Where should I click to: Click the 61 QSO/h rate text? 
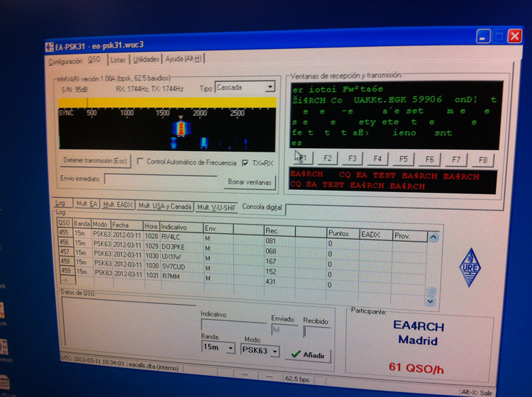tap(416, 368)
